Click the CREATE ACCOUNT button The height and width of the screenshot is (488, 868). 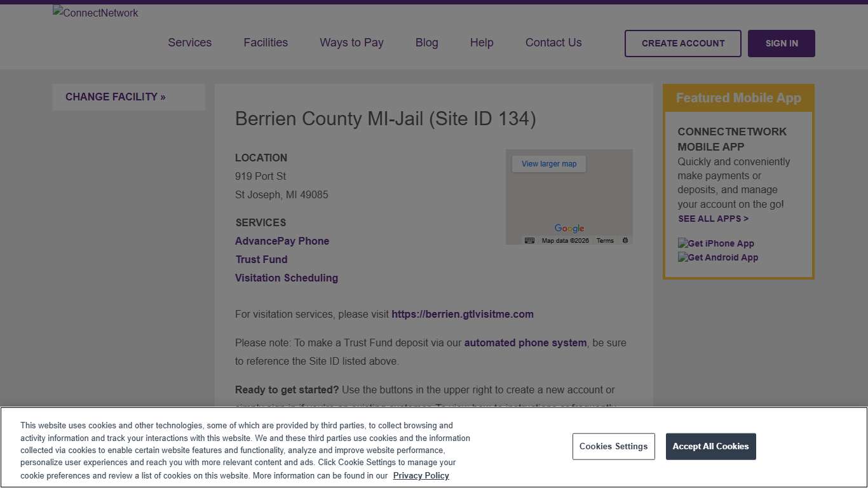tap(682, 43)
